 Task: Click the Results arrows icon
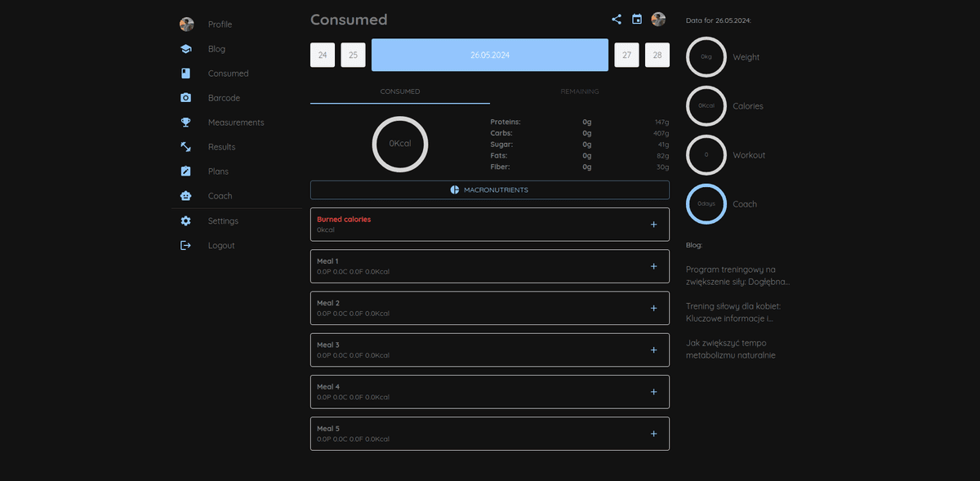(x=186, y=147)
